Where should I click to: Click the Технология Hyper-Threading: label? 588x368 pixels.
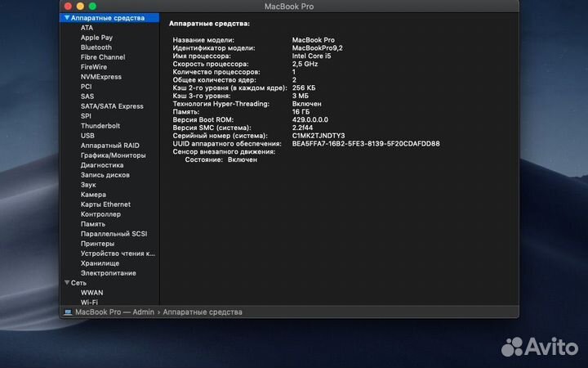[x=220, y=104]
